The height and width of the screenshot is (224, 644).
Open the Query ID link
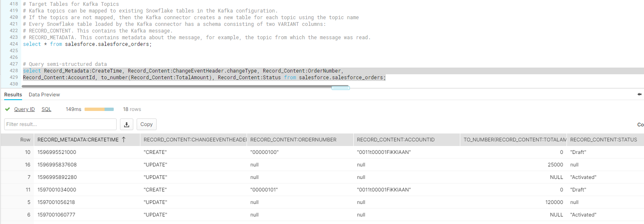[x=25, y=109]
